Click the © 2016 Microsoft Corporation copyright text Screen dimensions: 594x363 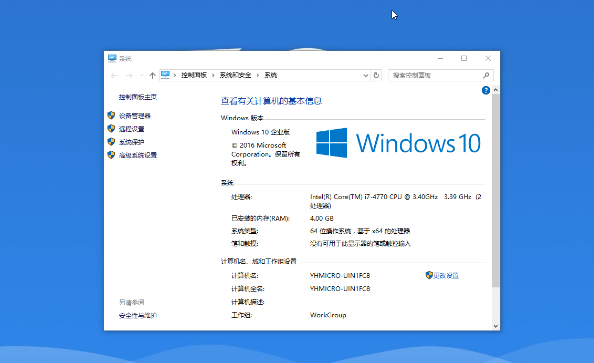pyautogui.click(x=266, y=154)
